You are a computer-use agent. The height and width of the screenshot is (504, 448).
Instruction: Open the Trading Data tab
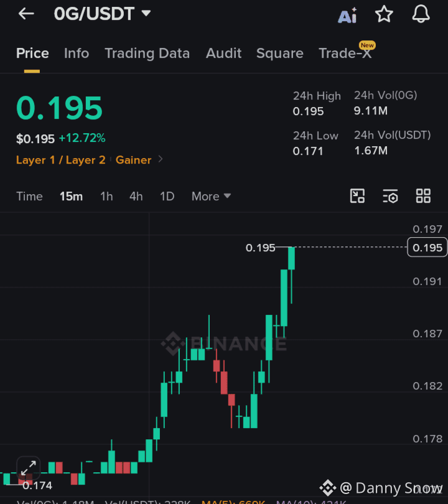(147, 54)
